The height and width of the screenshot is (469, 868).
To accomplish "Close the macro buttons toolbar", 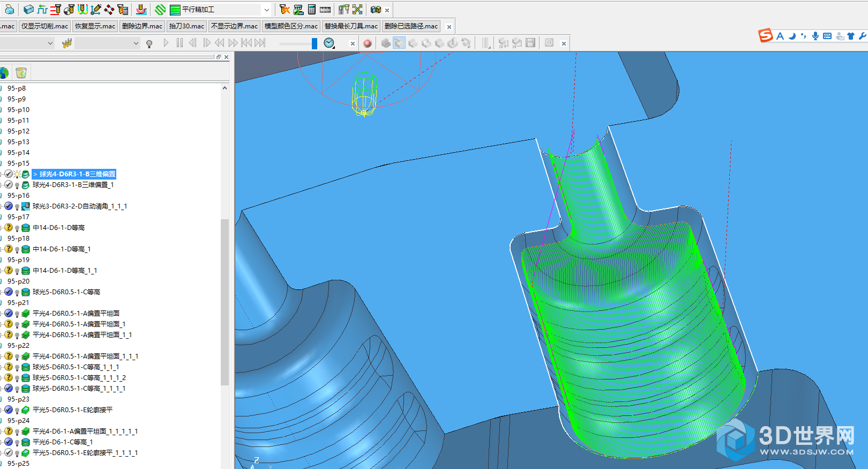I will (x=449, y=27).
